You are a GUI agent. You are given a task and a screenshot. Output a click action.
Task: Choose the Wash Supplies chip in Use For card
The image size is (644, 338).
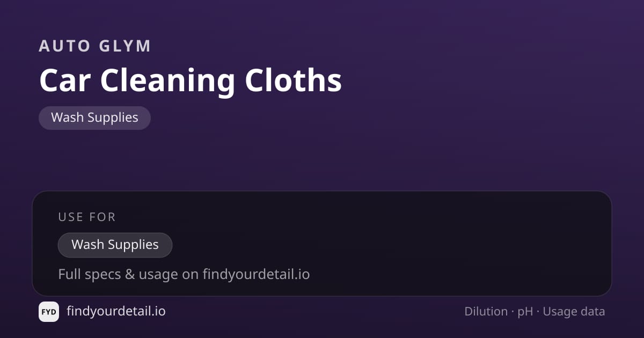115,245
